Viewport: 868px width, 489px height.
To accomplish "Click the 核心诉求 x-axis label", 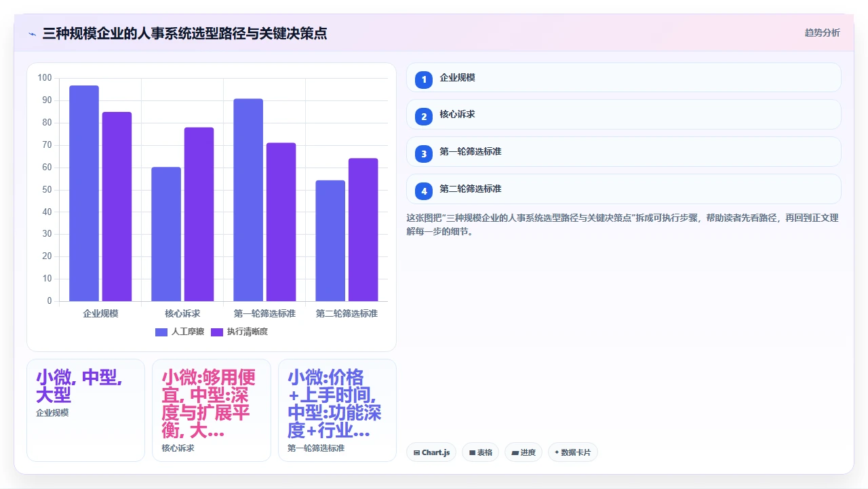I will click(x=182, y=313).
